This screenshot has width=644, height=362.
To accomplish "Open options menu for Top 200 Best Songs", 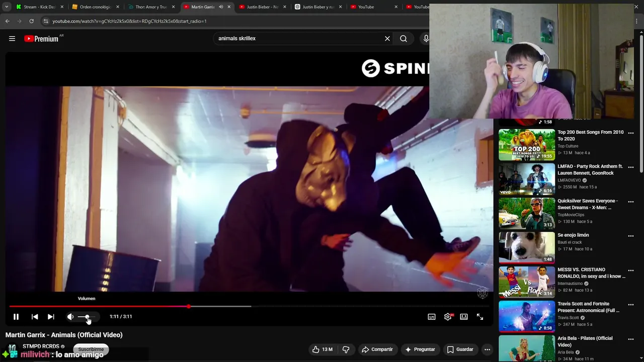I will (631, 133).
